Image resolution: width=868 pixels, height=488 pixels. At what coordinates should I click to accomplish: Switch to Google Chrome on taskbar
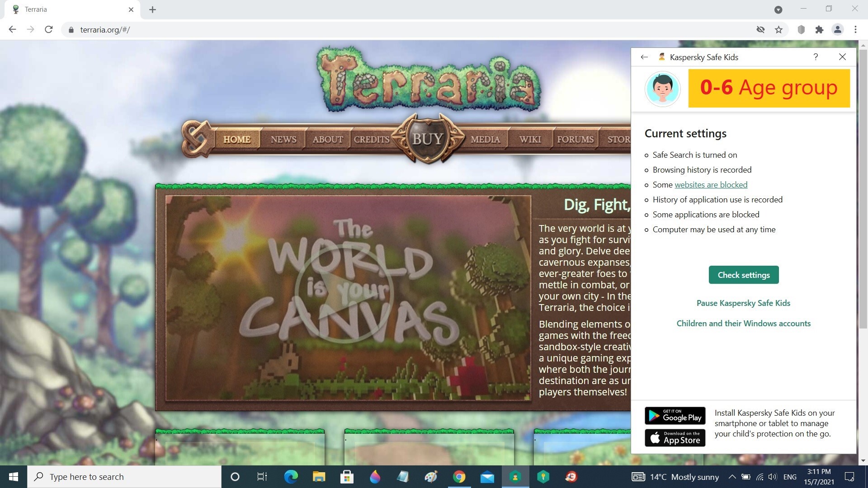point(459,477)
